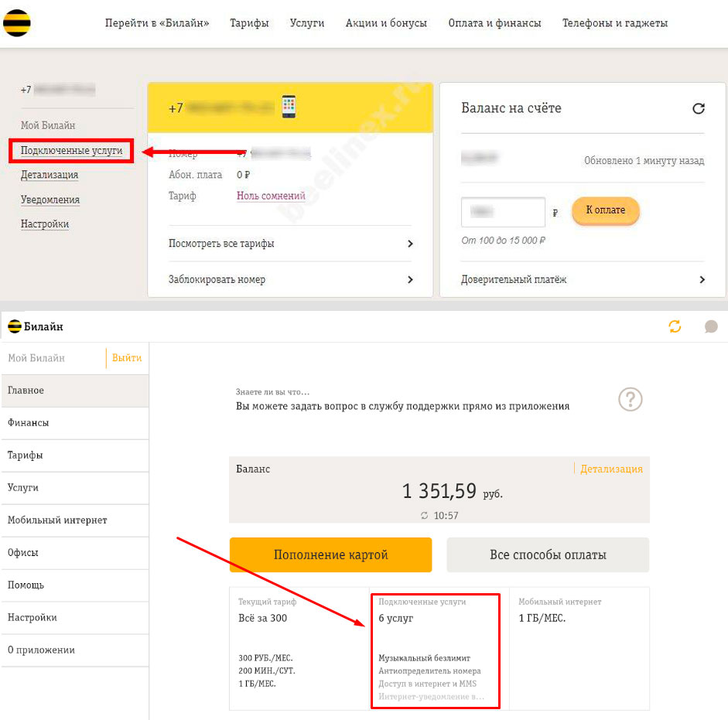Open the 'Подключенные услуги' 6 услуг tile

(436, 650)
